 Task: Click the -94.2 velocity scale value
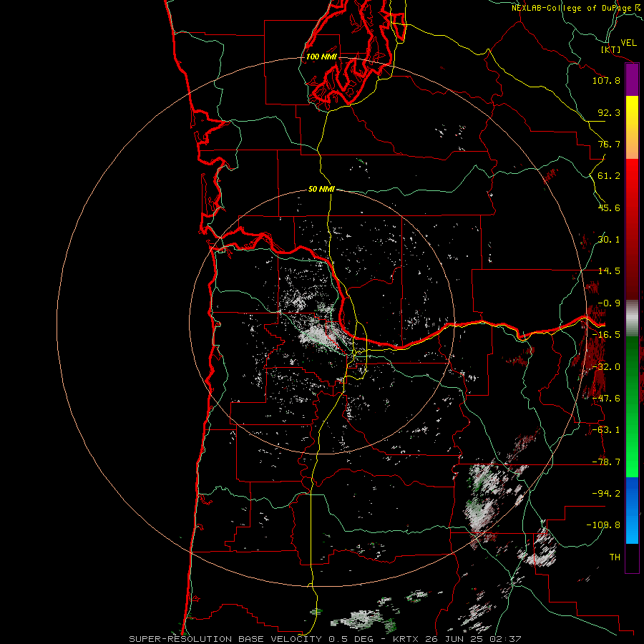pos(606,494)
